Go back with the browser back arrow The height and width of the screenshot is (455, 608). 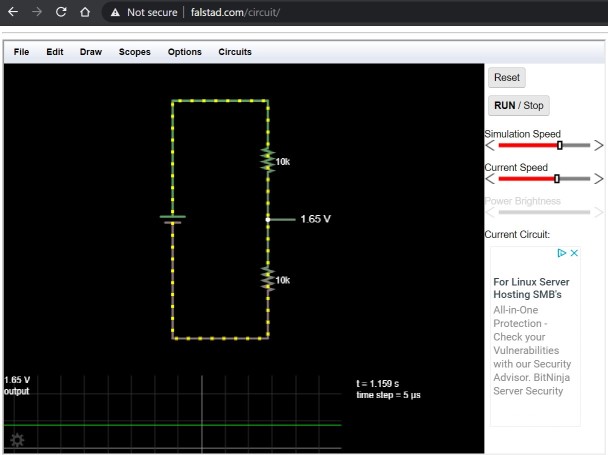(x=13, y=12)
